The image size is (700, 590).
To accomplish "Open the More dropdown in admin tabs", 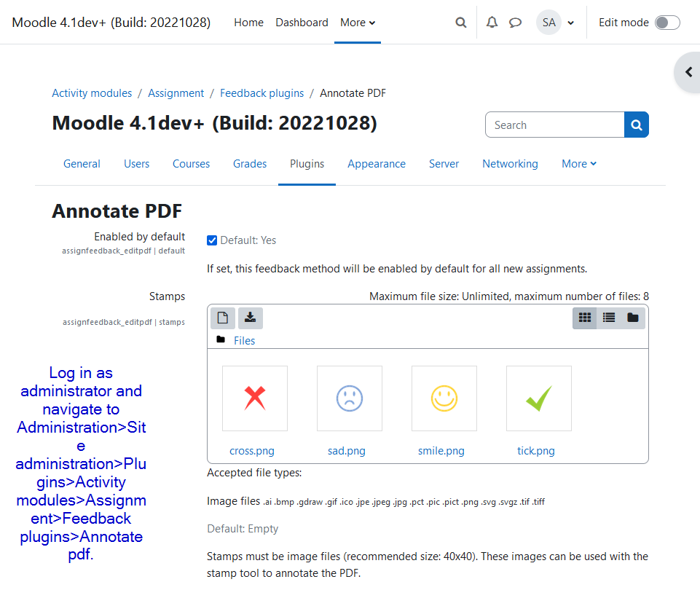I will 579,164.
